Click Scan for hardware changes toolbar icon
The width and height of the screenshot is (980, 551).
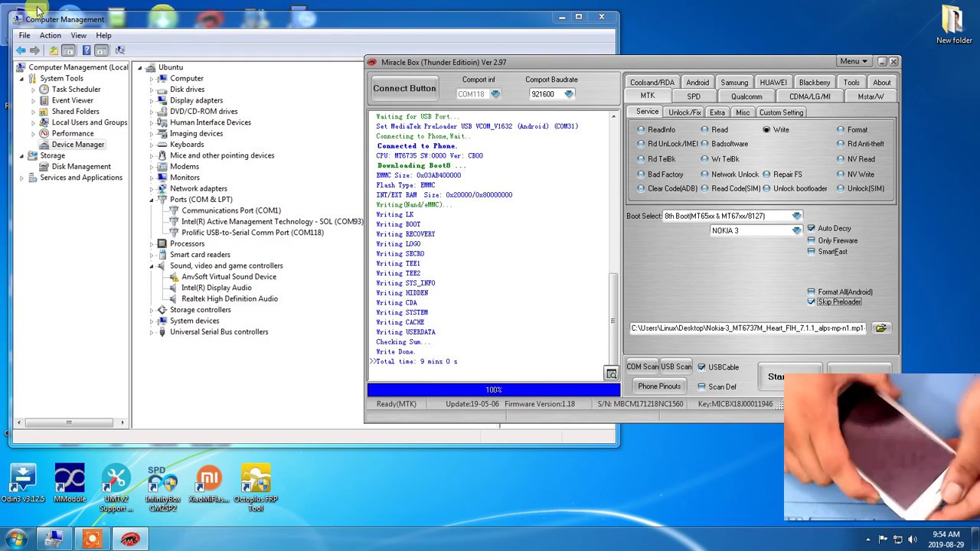coord(119,51)
